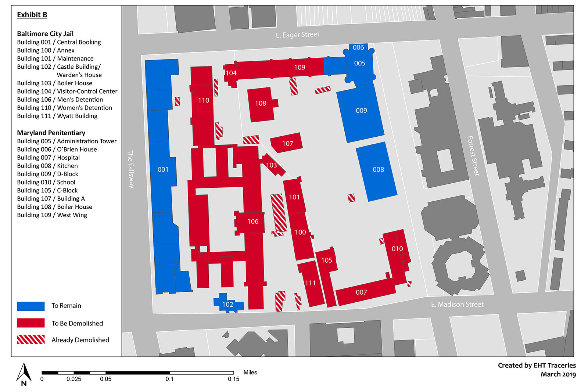This screenshot has height=392, width=588.
Task: Select building 007 Hospital on the map
Action: click(x=361, y=292)
